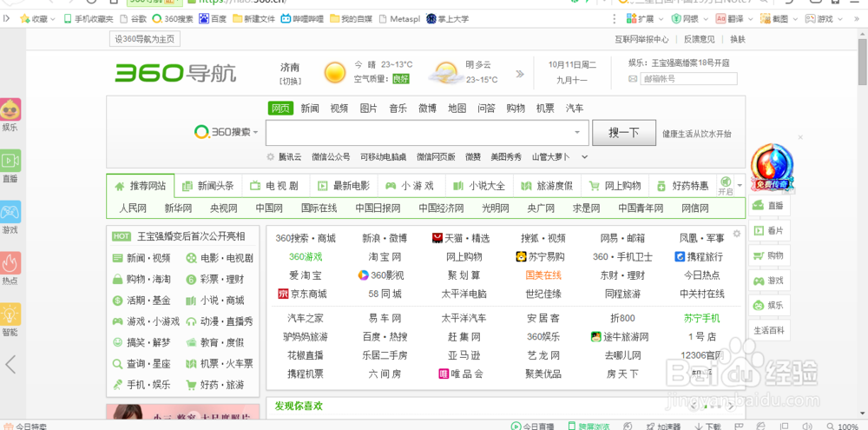Image resolution: width=868 pixels, height=430 pixels.
Task: Collapse sidebar with the left arrow
Action: [10, 364]
